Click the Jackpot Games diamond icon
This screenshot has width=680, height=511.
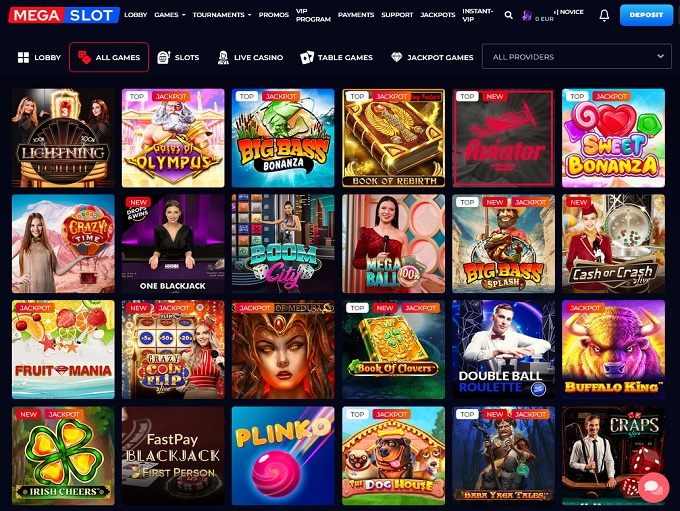[396, 57]
